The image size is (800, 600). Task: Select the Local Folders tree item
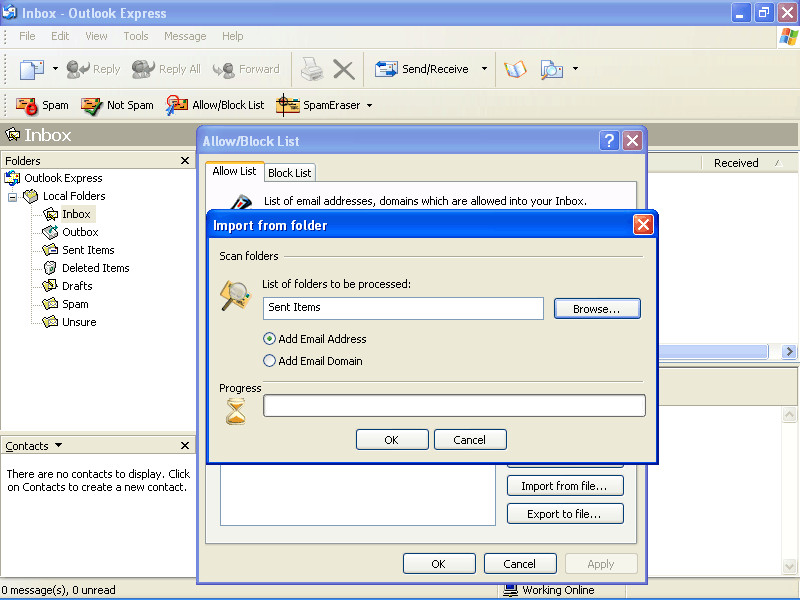(73, 196)
